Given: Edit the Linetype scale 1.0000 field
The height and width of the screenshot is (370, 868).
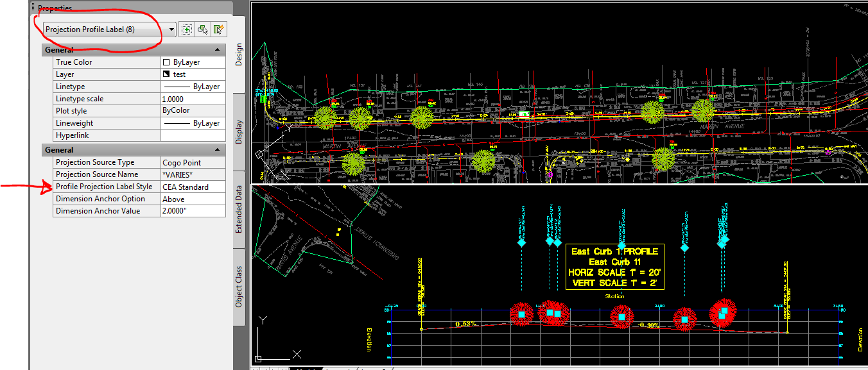Looking at the screenshot, I should 193,99.
